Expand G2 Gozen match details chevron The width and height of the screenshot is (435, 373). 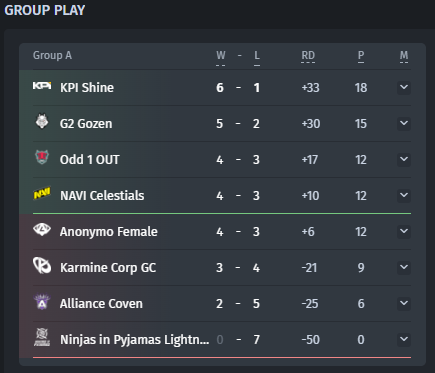tap(404, 123)
